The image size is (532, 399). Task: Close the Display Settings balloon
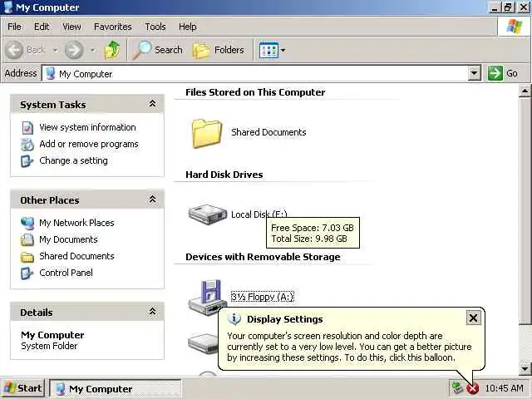(473, 318)
